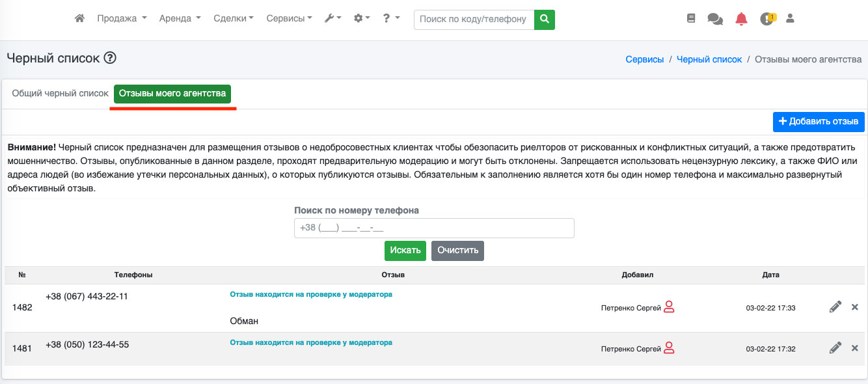Expand the Аренда dropdown menu
The width and height of the screenshot is (868, 384).
click(180, 19)
